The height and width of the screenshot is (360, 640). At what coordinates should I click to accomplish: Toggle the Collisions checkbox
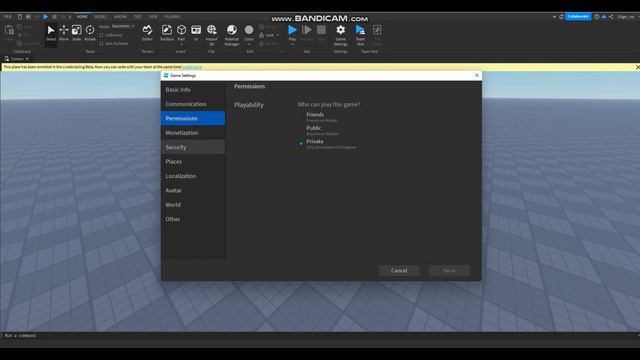[101, 35]
